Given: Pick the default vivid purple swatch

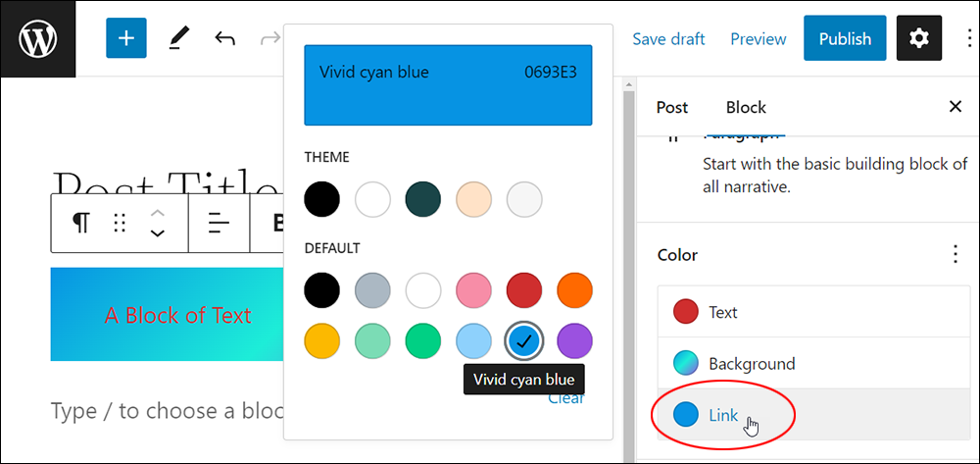Looking at the screenshot, I should [574, 340].
